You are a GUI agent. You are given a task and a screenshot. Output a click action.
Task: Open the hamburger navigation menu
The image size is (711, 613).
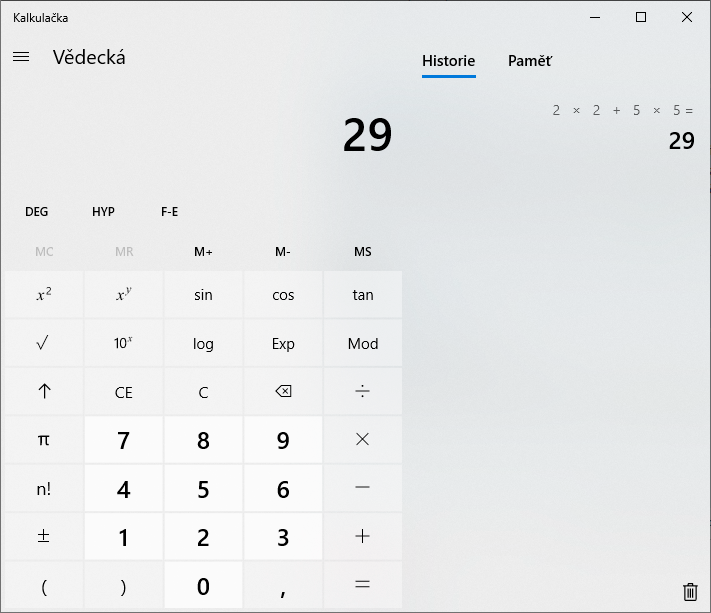21,57
